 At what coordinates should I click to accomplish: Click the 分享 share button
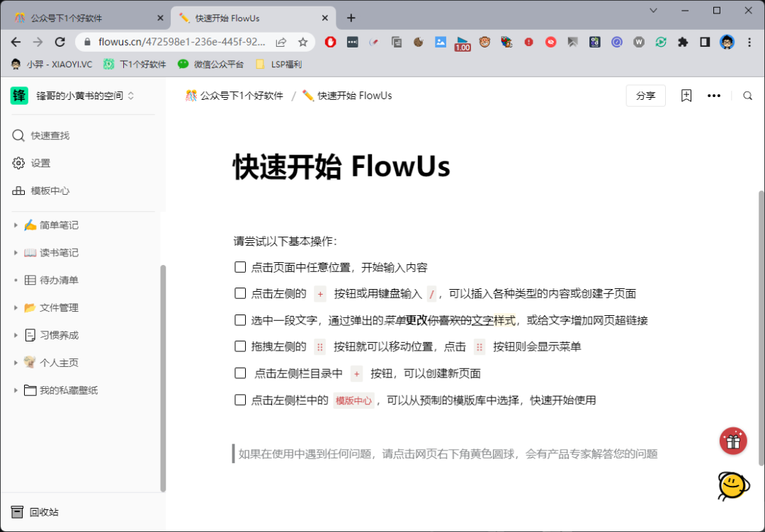click(x=645, y=95)
